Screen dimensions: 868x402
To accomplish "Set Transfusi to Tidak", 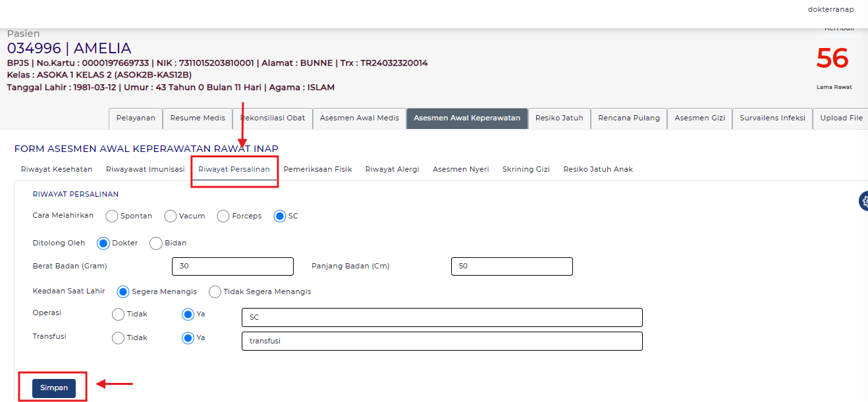I will pyautogui.click(x=119, y=338).
